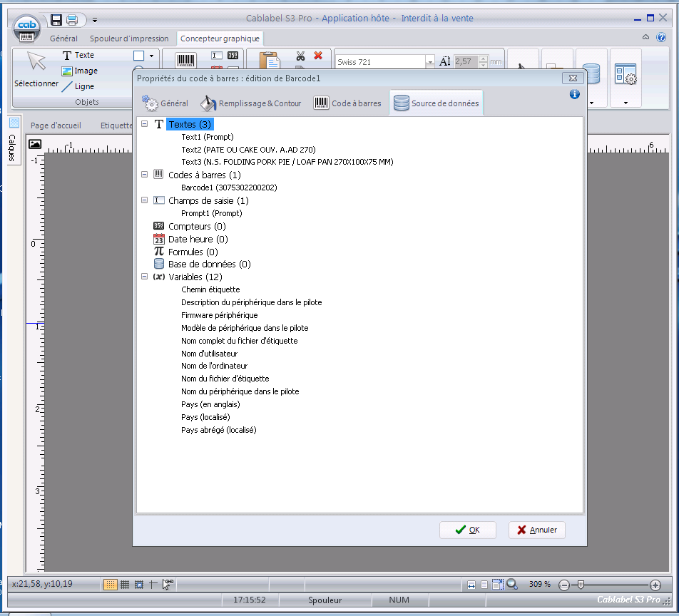Cancel the dialog with Annuler
This screenshot has height=616, width=679.
(537, 530)
